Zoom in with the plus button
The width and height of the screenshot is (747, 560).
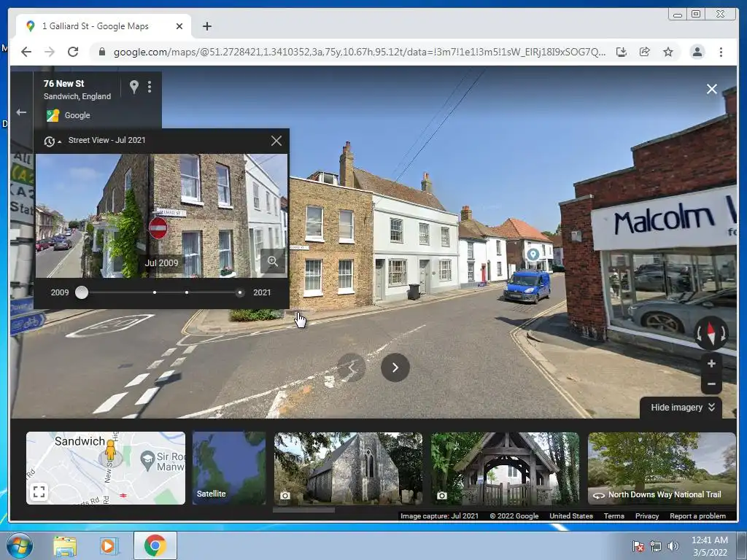click(711, 364)
